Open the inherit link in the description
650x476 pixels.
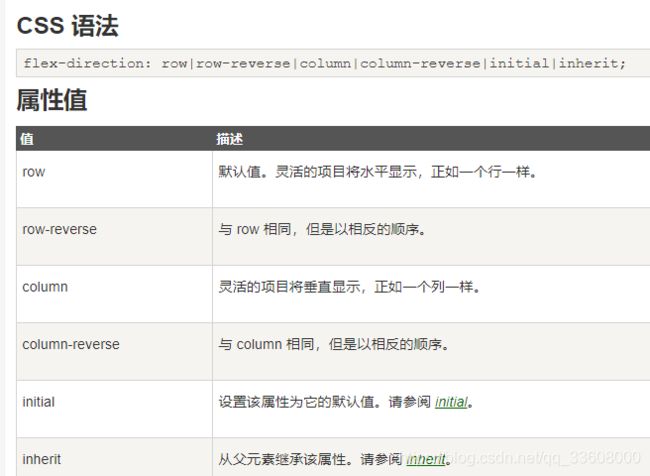pyautogui.click(x=426, y=459)
